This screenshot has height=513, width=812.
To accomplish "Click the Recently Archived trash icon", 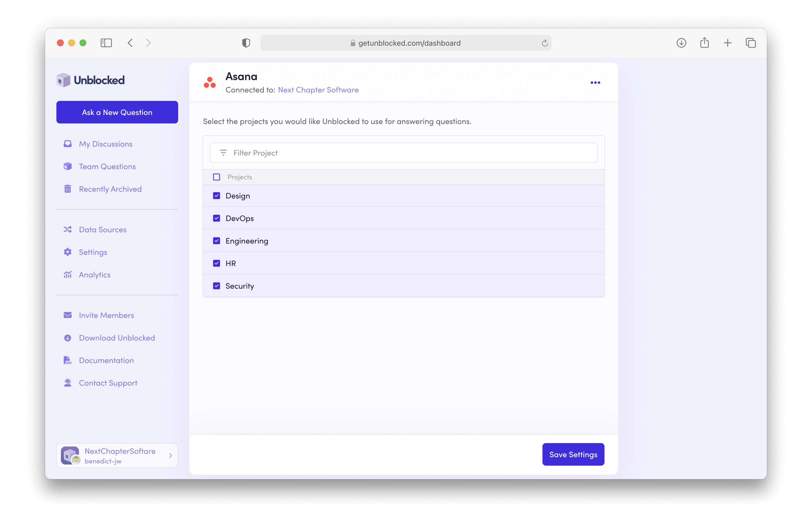I will click(67, 189).
